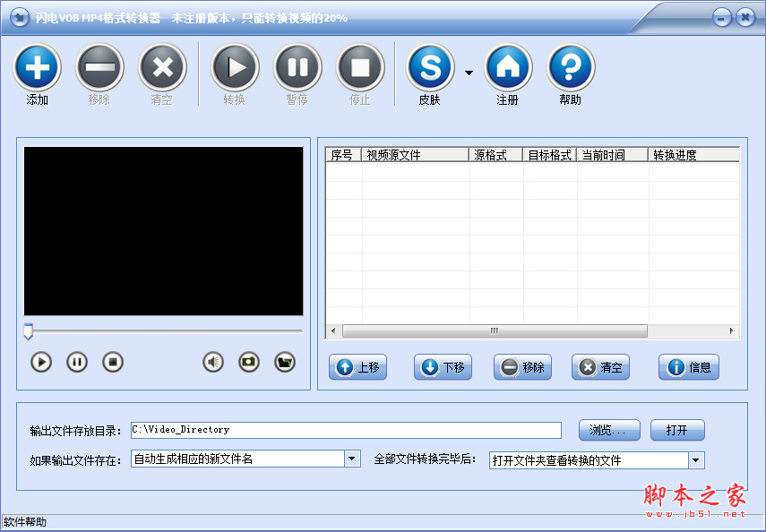Click the 注册 registration icon

click(508, 67)
